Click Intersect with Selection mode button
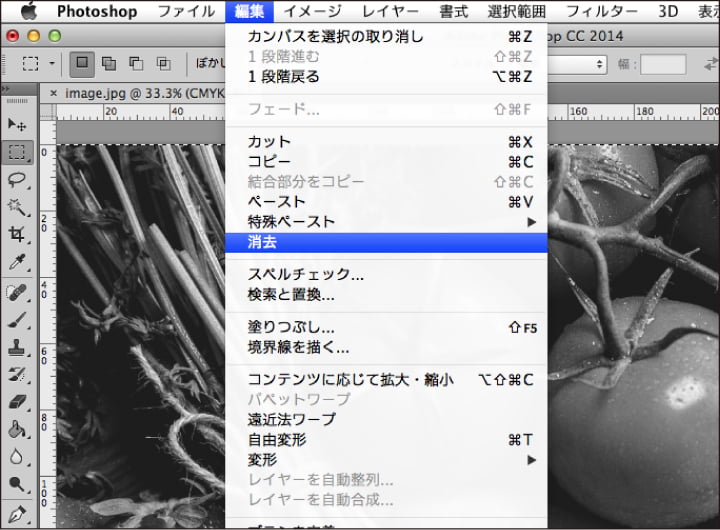 coord(163,63)
